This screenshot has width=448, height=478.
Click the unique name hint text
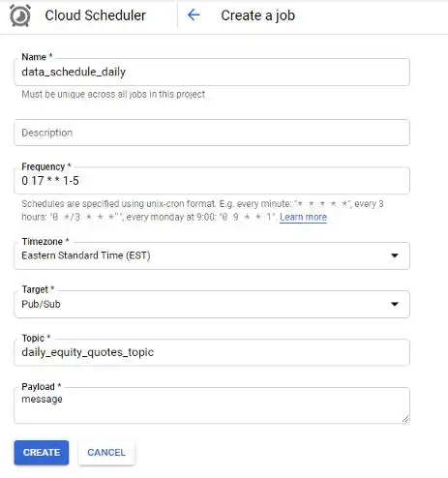pyautogui.click(x=113, y=94)
